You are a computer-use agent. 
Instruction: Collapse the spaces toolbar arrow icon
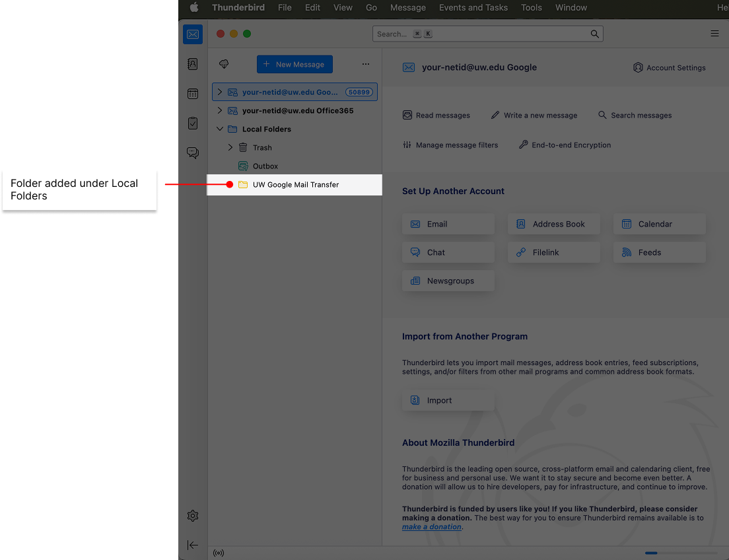pos(193,545)
